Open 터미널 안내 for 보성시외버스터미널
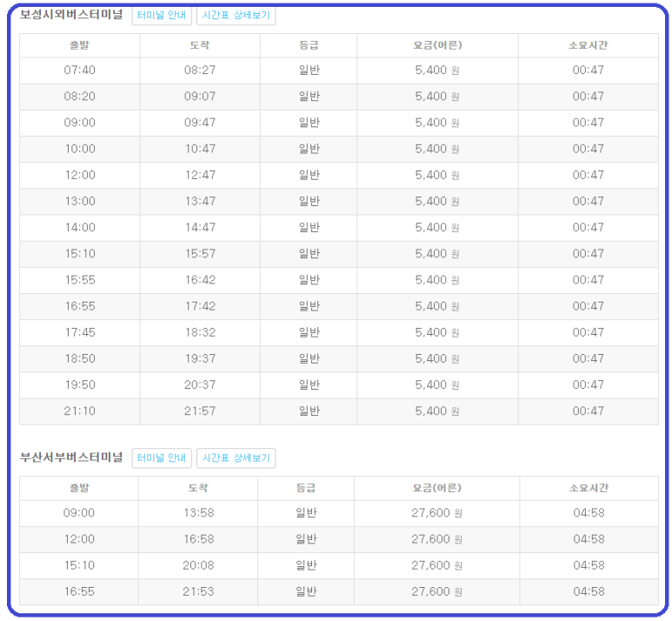672x621 pixels. (162, 16)
